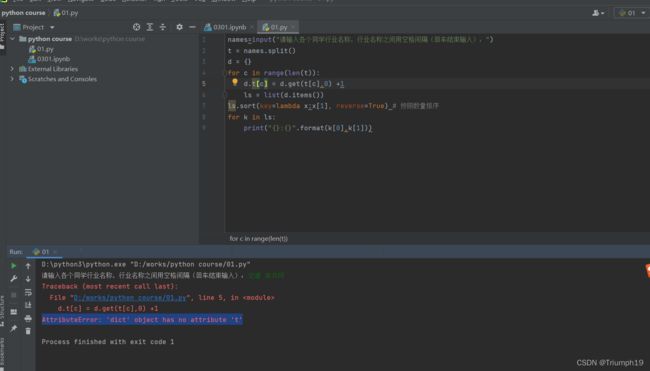Pin the Run tab with pin icon
Image resolution: width=650 pixels, height=371 pixels.
(x=14, y=328)
